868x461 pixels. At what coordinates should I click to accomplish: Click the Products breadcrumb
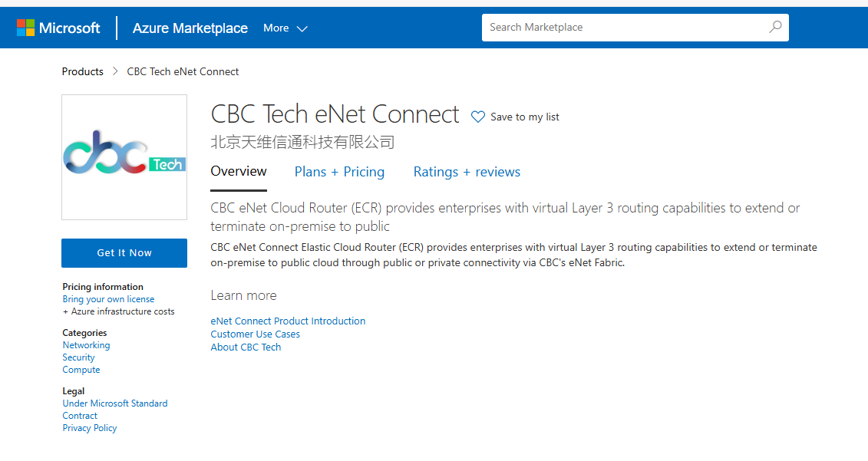point(82,71)
